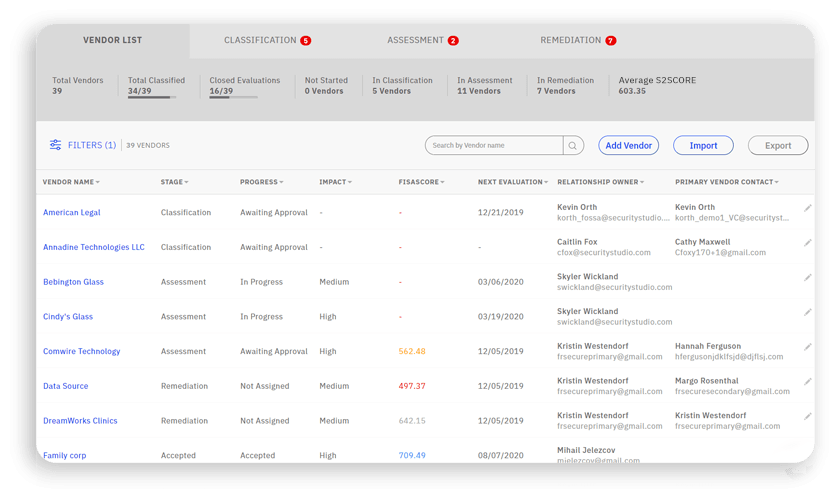Open American Legal vendor link
The height and width of the screenshot is (499, 839).
tap(72, 212)
